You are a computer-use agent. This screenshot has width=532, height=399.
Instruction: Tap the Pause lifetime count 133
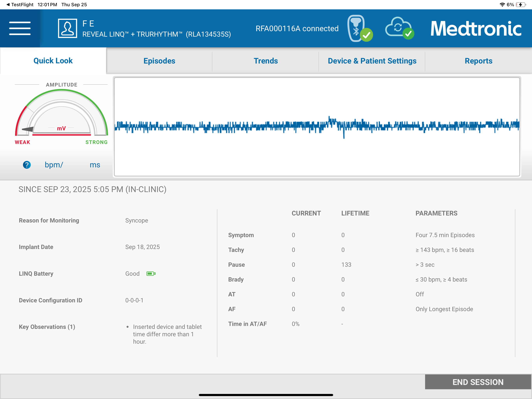346,265
